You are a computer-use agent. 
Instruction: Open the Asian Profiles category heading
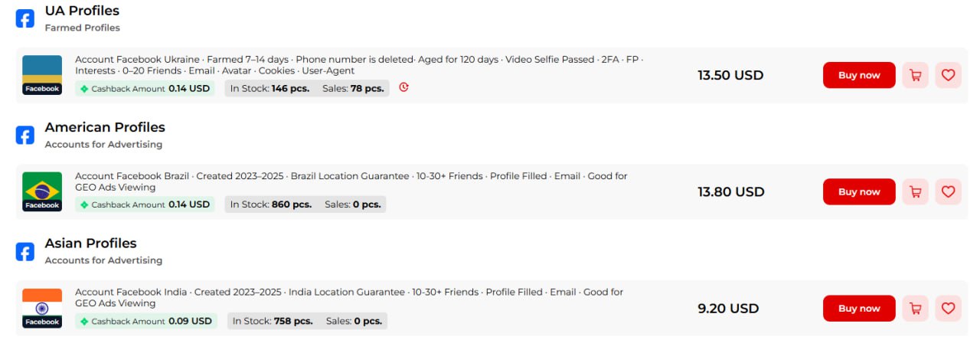90,244
